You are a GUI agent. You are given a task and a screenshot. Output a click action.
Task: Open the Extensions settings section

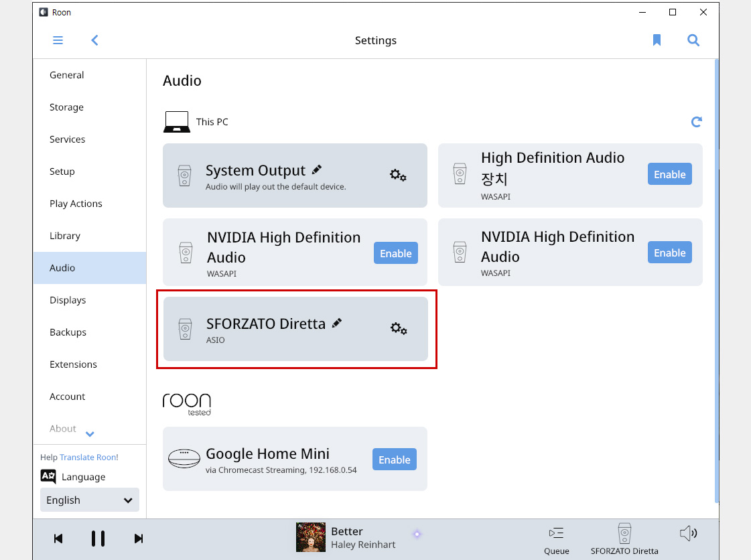point(73,364)
